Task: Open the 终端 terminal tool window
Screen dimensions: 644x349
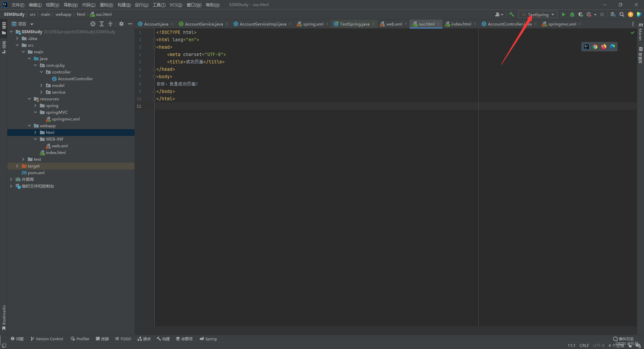Action: coord(102,339)
